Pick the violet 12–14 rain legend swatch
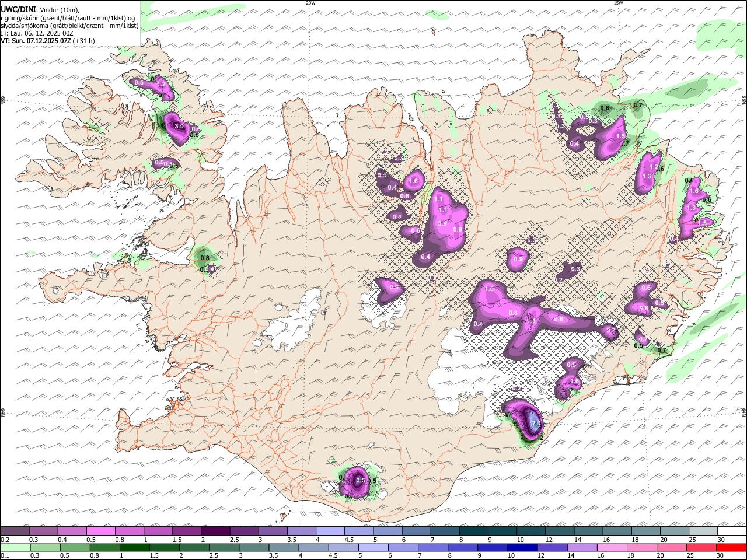Viewport: 747px width, 560px height. tap(552, 548)
